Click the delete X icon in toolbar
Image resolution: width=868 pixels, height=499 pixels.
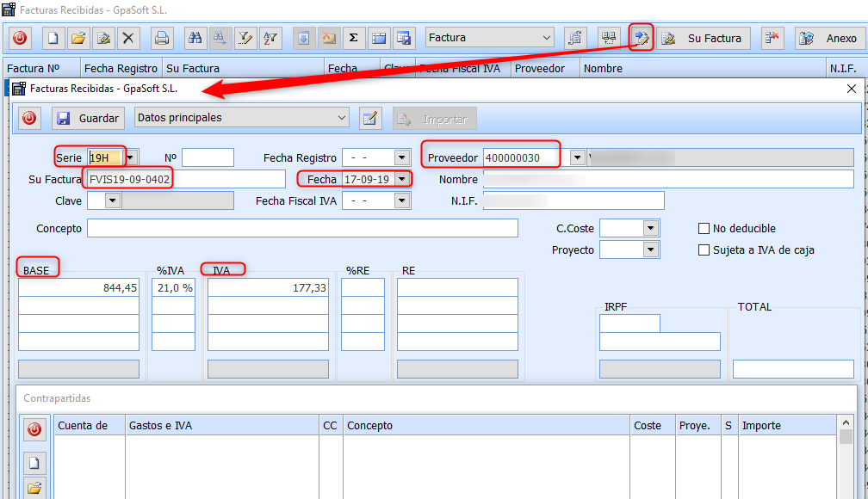128,38
